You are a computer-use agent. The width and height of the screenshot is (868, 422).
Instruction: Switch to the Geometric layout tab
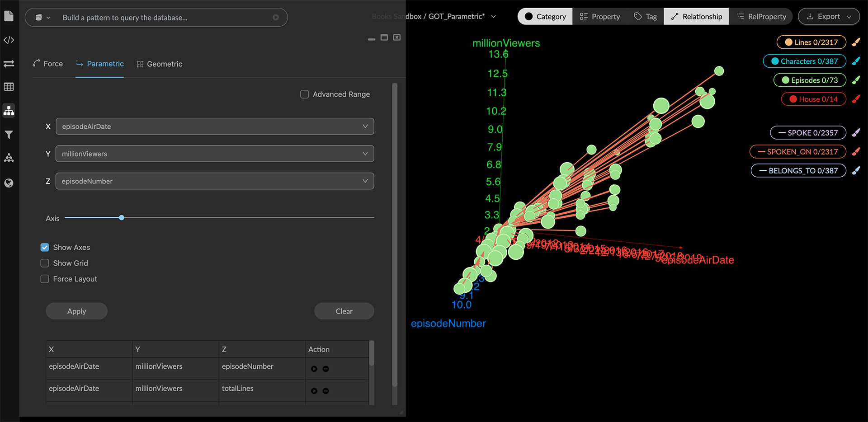point(160,64)
